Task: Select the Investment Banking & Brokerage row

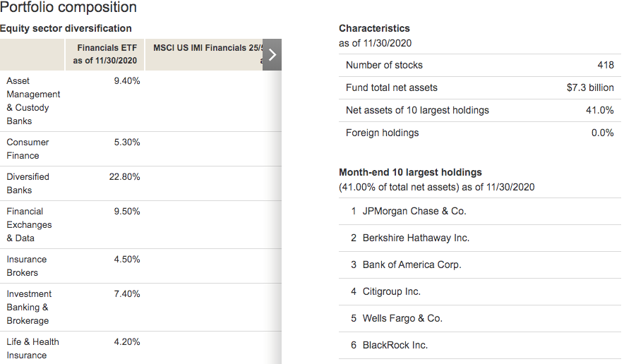Action: click(x=141, y=307)
